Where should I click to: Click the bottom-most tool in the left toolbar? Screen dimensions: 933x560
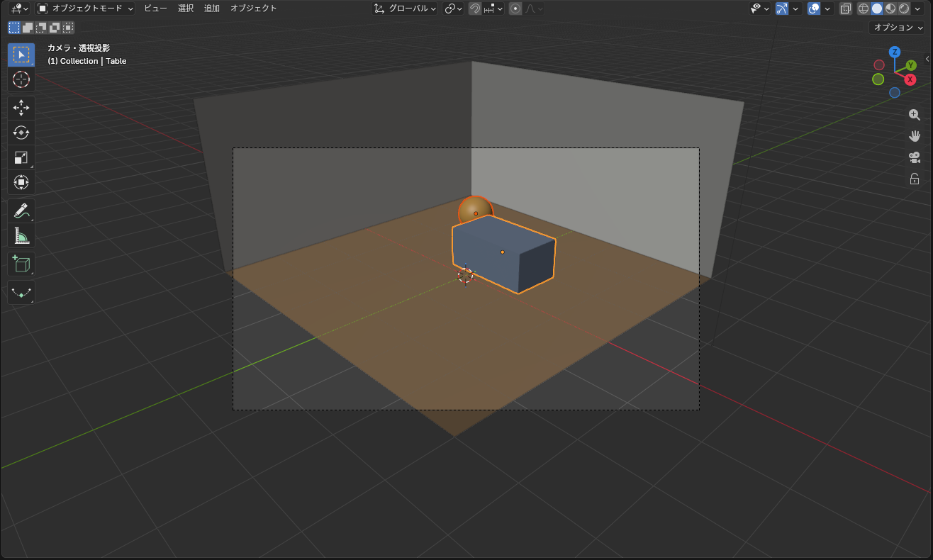pos(21,292)
